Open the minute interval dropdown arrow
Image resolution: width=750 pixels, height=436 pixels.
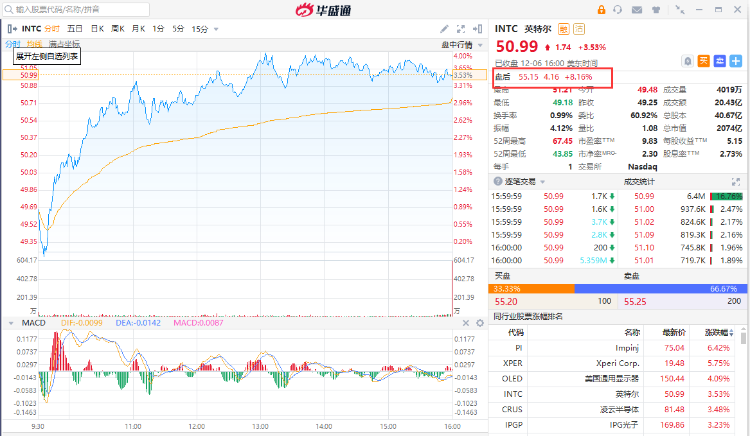[x=216, y=29]
